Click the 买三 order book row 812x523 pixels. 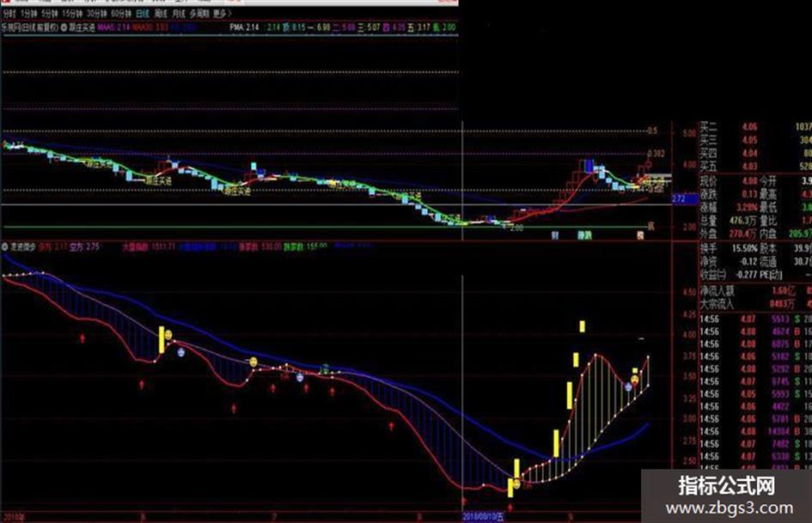pos(755,140)
